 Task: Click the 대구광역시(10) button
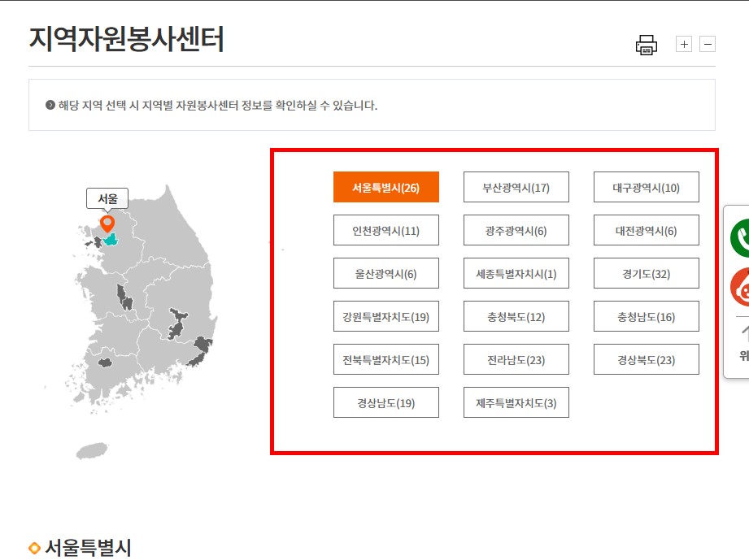[646, 186]
